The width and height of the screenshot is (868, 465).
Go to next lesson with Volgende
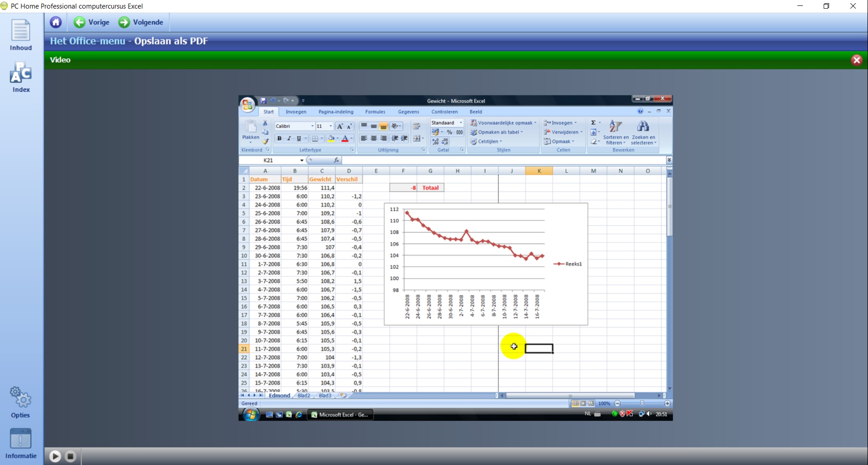point(141,22)
